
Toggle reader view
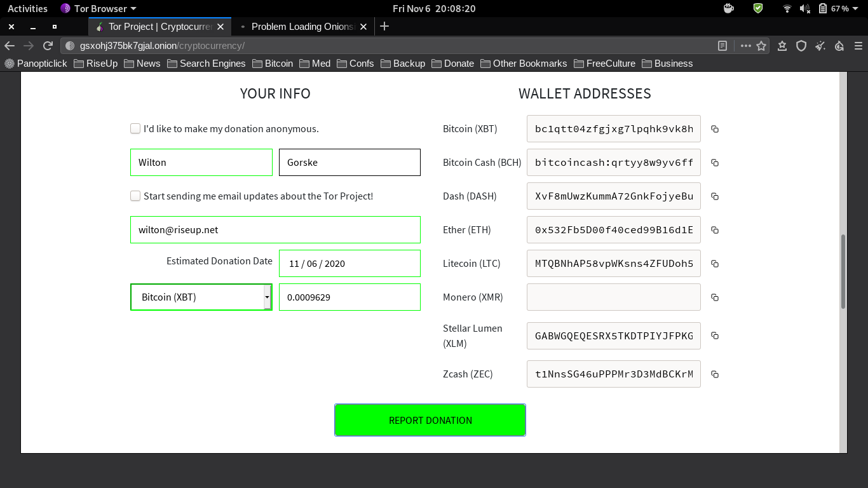tap(722, 46)
